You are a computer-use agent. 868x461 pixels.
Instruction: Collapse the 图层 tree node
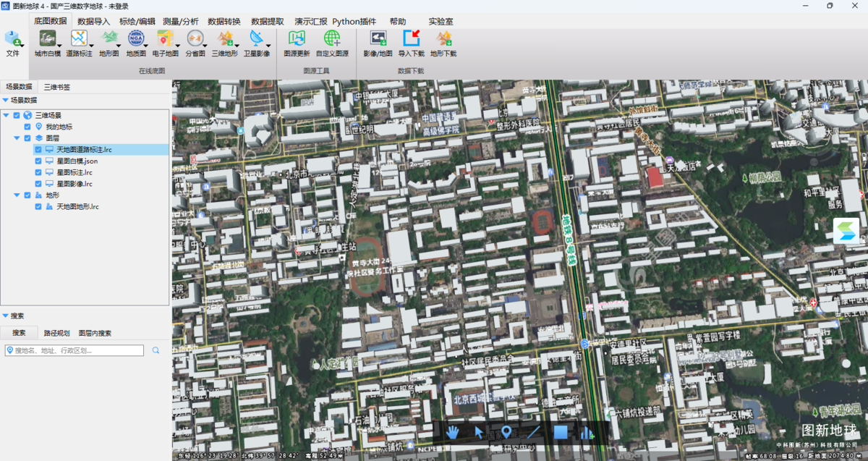tap(17, 138)
